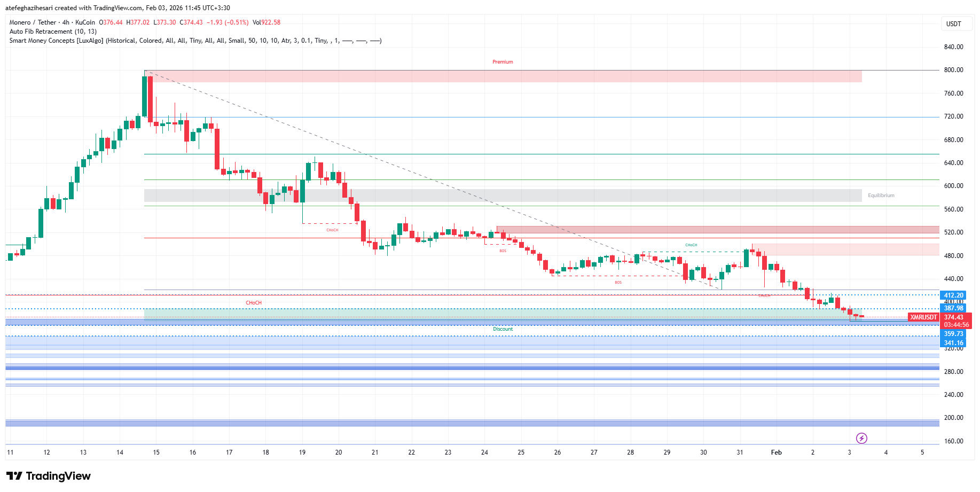Select the 387.98 price label
The height and width of the screenshot is (492, 980).
[953, 308]
